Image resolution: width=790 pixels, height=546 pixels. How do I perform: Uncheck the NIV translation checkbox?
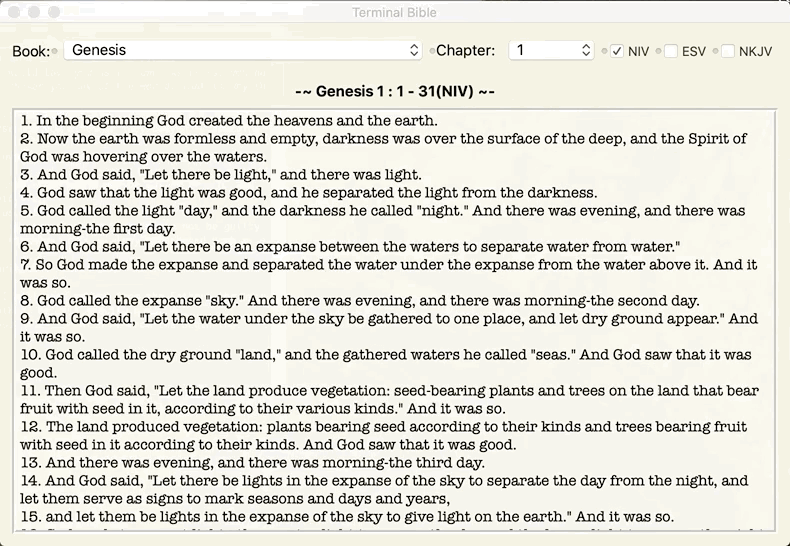click(x=617, y=51)
